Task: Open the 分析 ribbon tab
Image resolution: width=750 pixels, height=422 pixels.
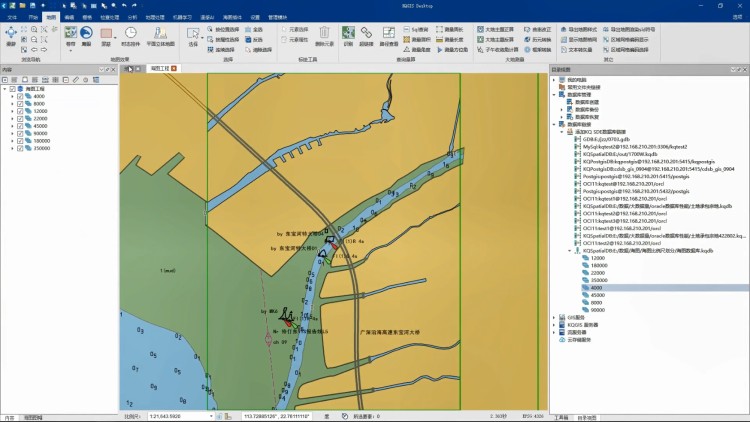Action: click(x=134, y=17)
